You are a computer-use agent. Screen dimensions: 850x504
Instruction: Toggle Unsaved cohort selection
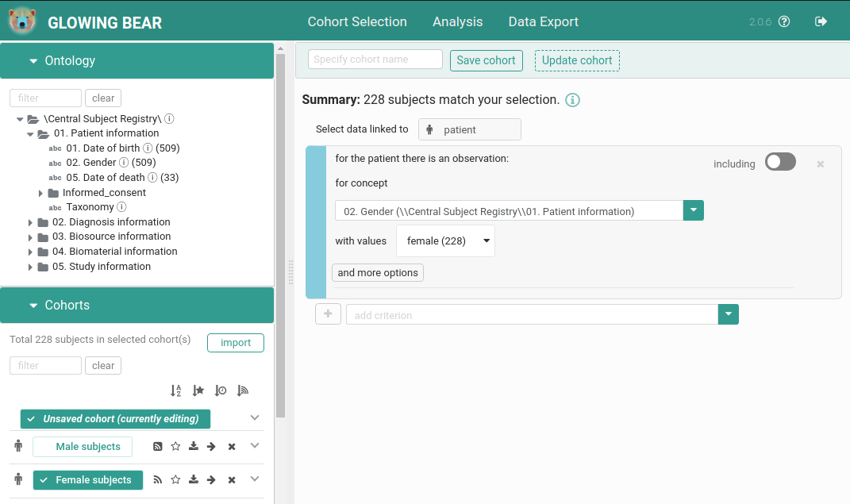pos(115,419)
